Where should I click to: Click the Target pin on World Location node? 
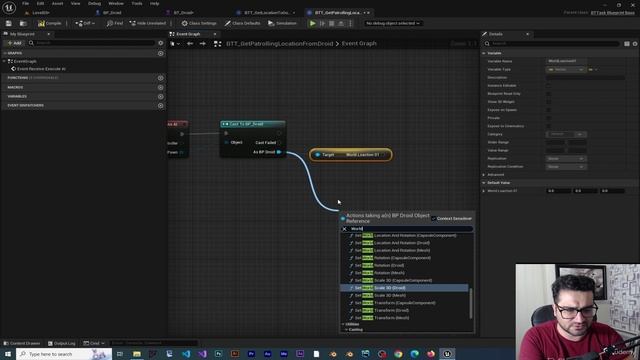tap(318, 155)
